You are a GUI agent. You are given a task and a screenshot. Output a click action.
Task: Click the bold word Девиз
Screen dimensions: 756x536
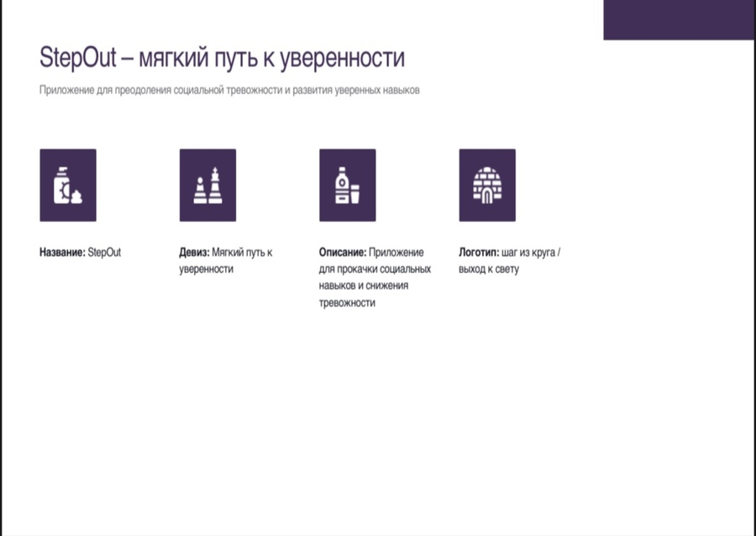(194, 253)
